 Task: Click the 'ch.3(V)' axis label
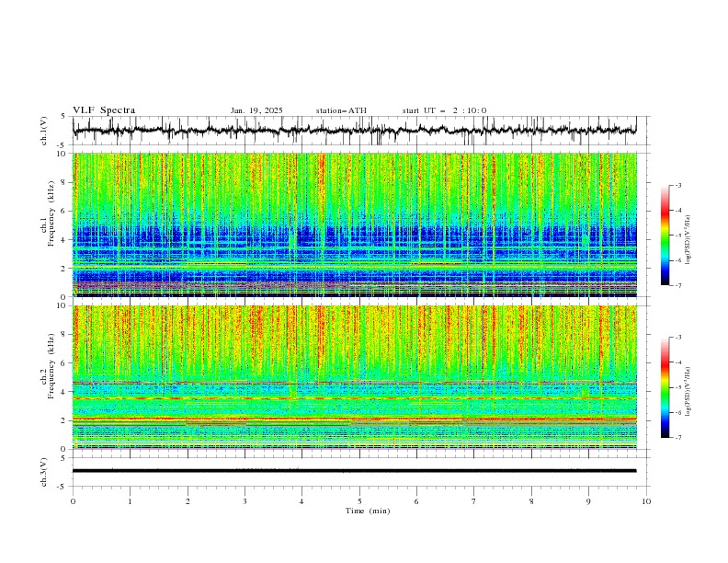point(44,472)
